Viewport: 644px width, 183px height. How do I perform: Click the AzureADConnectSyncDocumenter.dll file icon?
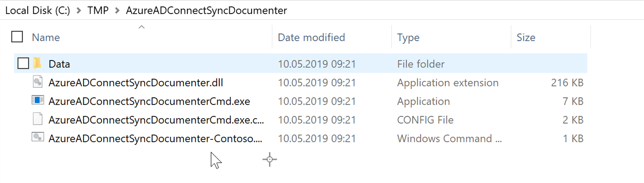tap(37, 82)
